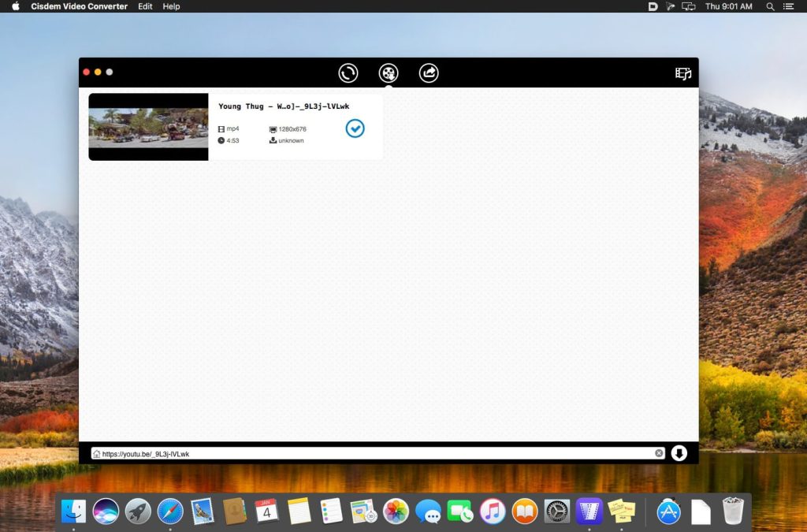
Task: Open the media browser icon at top right
Action: pos(682,73)
